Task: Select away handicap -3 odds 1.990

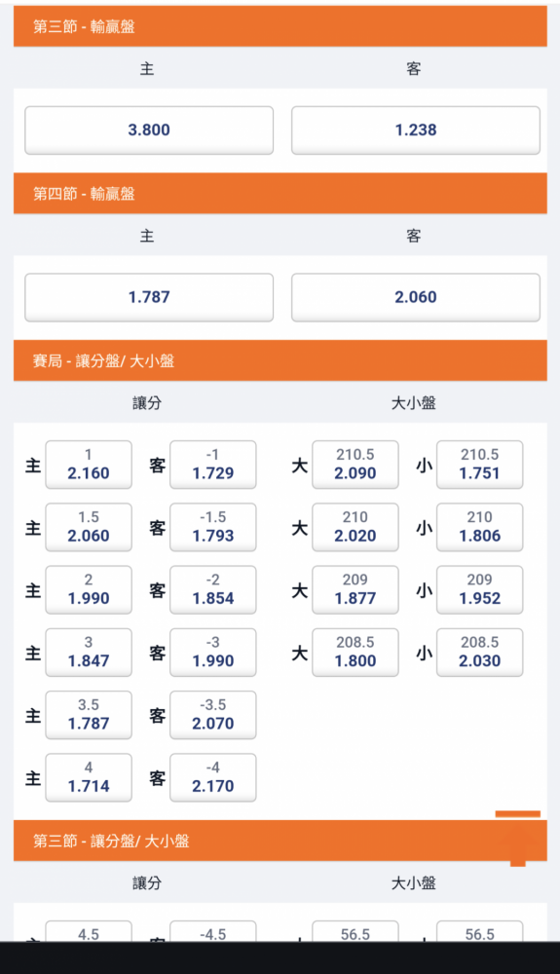Action: 213,653
